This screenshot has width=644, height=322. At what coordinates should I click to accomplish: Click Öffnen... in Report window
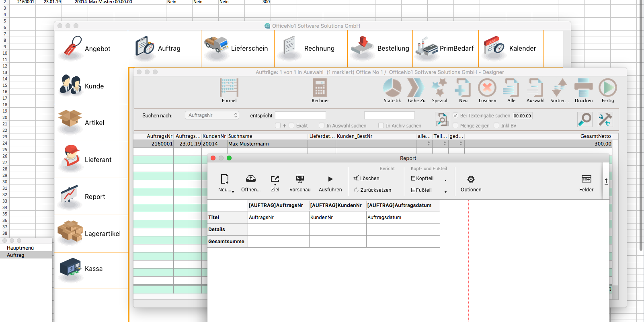251,183
